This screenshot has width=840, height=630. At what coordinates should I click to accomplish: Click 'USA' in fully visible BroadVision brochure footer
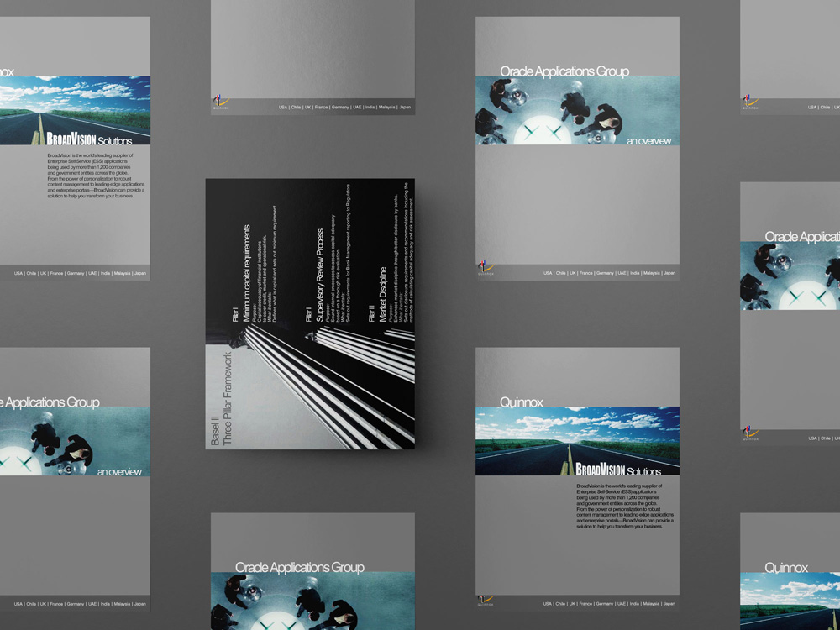548,603
